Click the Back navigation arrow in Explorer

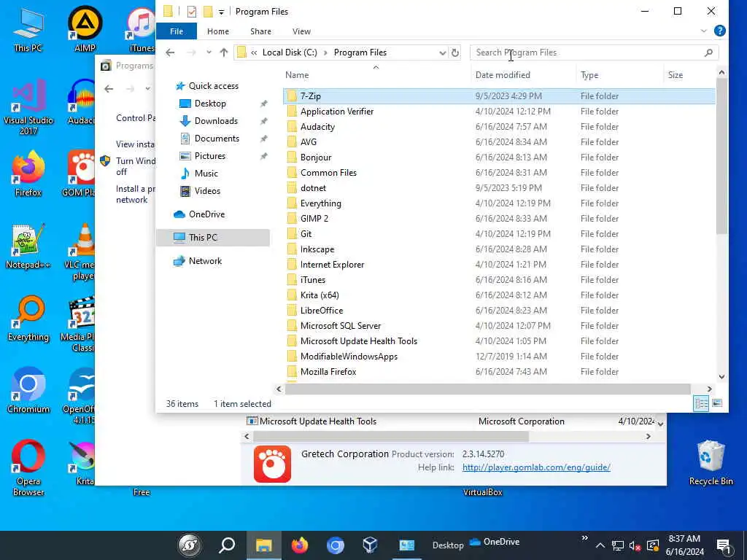[170, 52]
